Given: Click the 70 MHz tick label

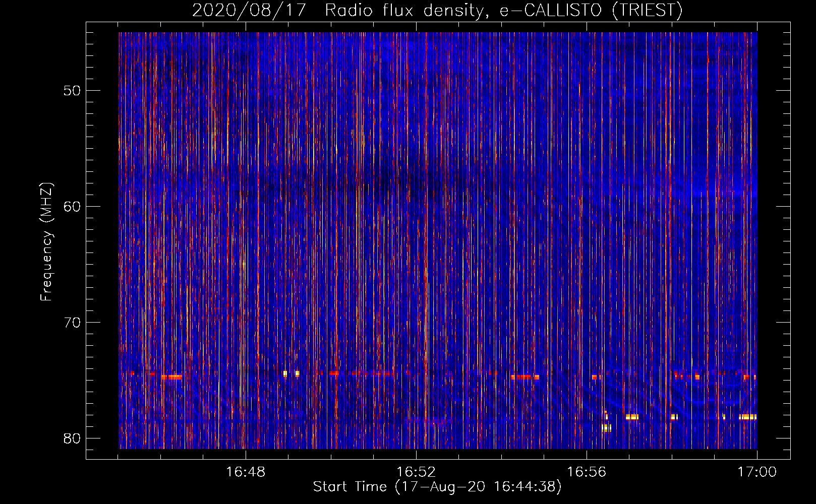Looking at the screenshot, I should pos(72,323).
